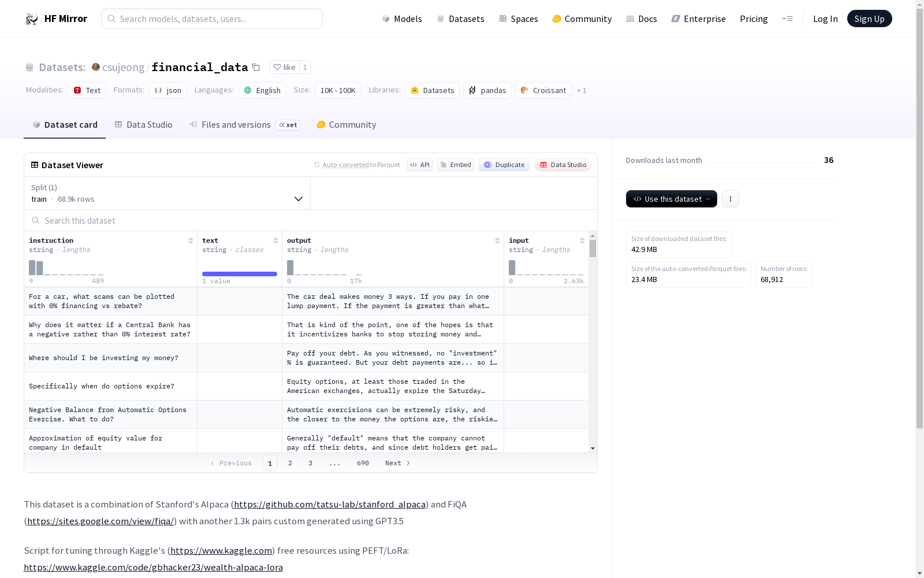Open the Docs menu item

click(642, 18)
